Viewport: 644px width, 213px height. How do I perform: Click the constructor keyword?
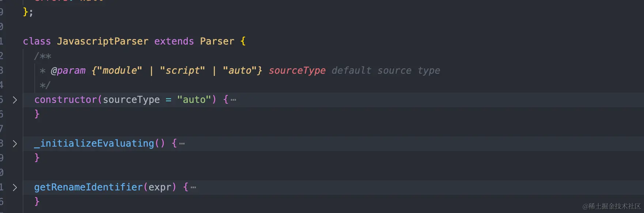coord(66,100)
